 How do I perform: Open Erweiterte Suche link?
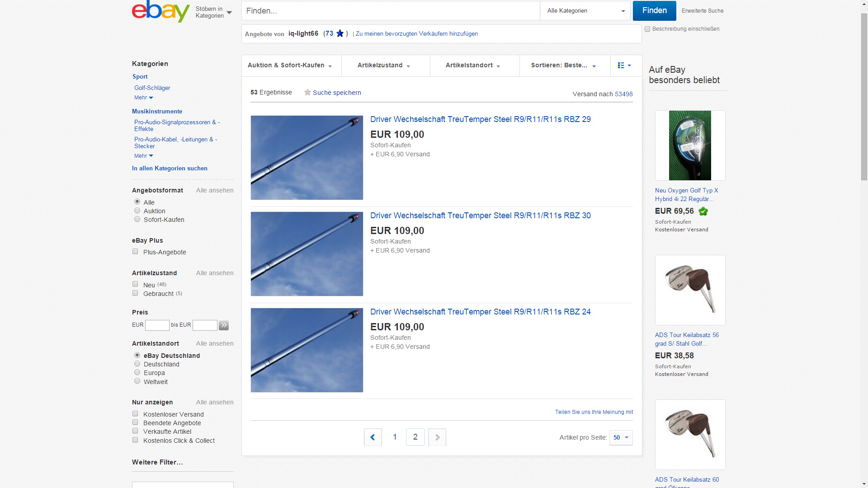click(x=703, y=11)
